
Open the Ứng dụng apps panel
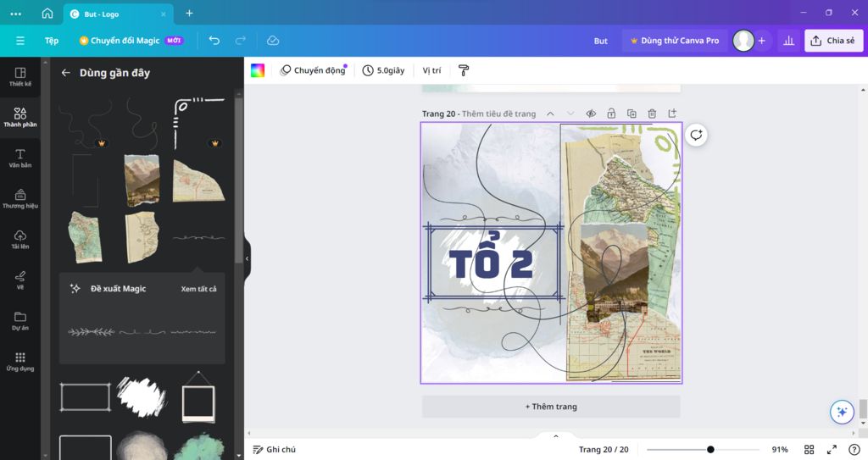20,361
